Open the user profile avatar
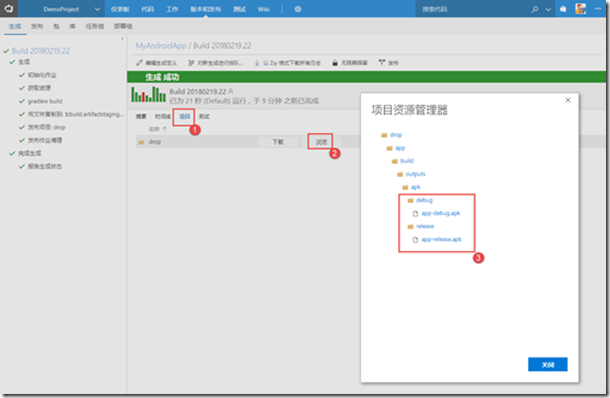 tap(580, 9)
